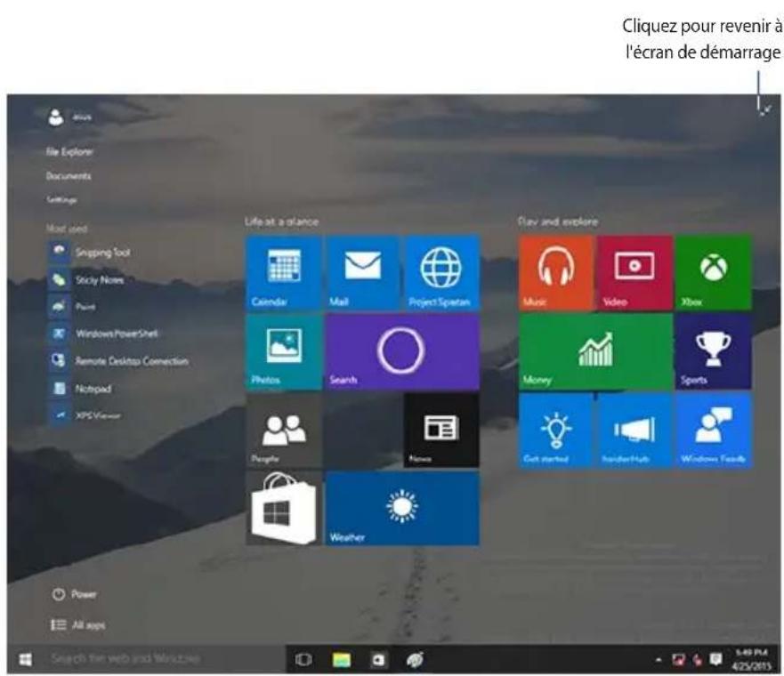This screenshot has height=676, width=784.
Task: Launch the Store shopping bag tile
Action: [284, 509]
